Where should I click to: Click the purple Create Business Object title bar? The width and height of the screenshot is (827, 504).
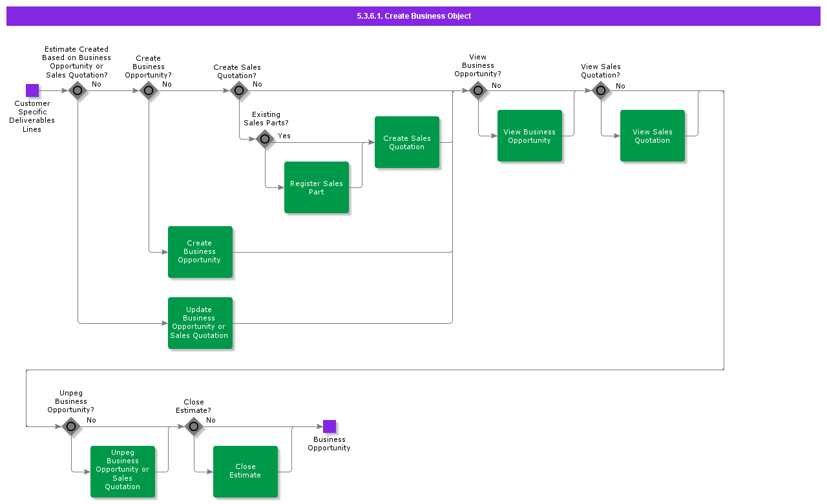click(413, 16)
